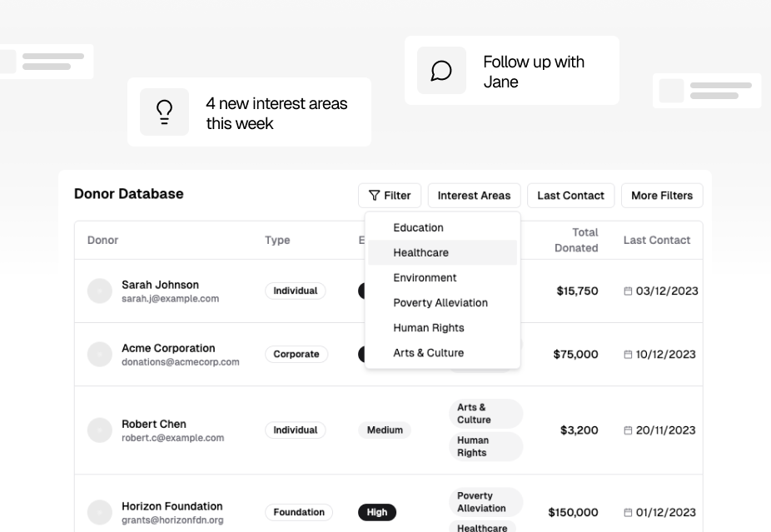The width and height of the screenshot is (771, 532).
Task: Click Robert Chen's avatar circle
Action: pos(100,430)
